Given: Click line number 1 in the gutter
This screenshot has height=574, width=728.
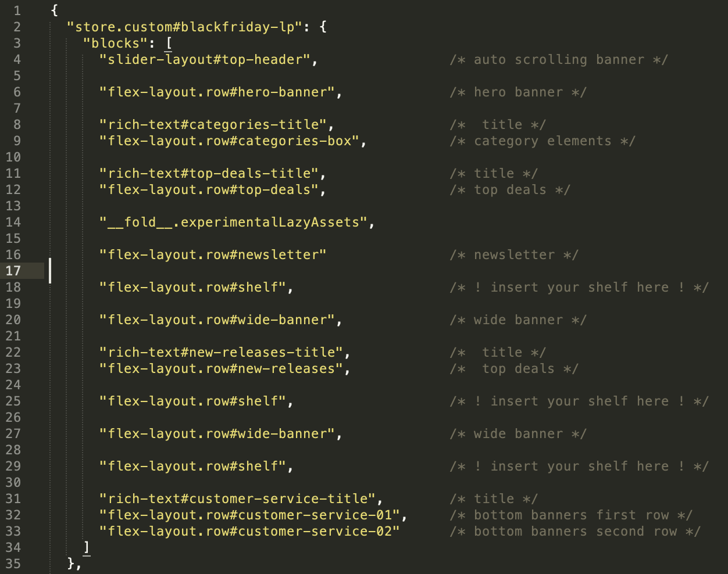Looking at the screenshot, I should pyautogui.click(x=17, y=10).
